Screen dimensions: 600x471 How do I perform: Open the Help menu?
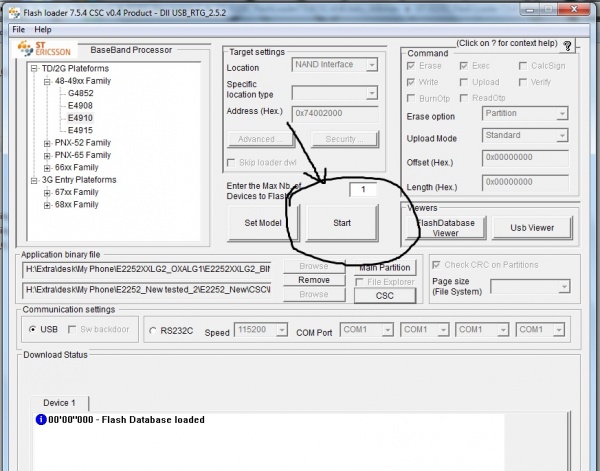[43, 29]
